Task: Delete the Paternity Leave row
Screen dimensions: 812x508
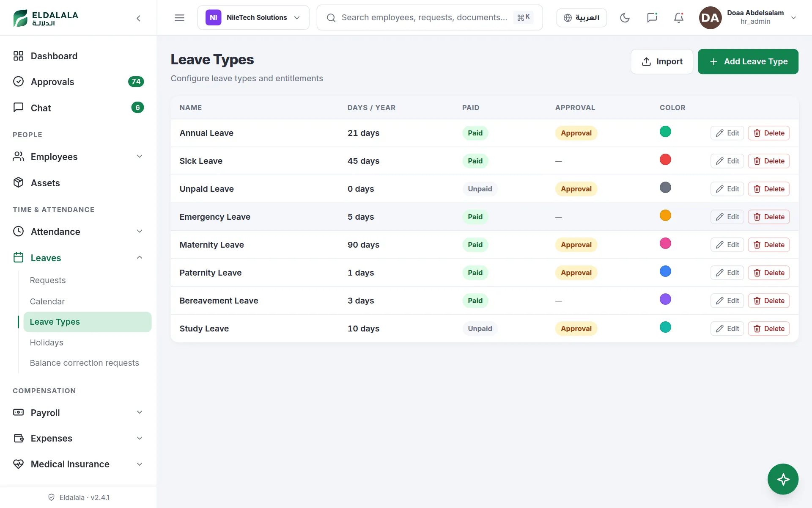Action: coord(768,273)
